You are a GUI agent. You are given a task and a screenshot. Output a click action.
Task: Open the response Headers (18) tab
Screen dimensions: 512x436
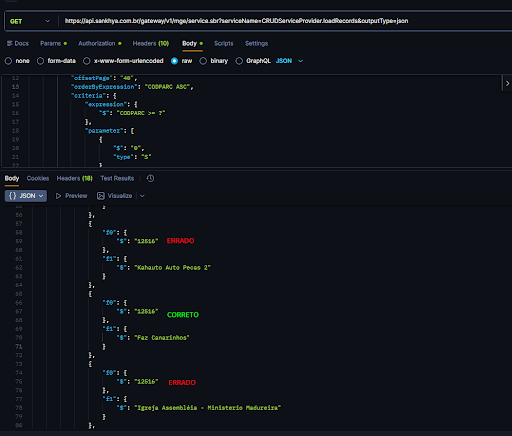coord(74,178)
